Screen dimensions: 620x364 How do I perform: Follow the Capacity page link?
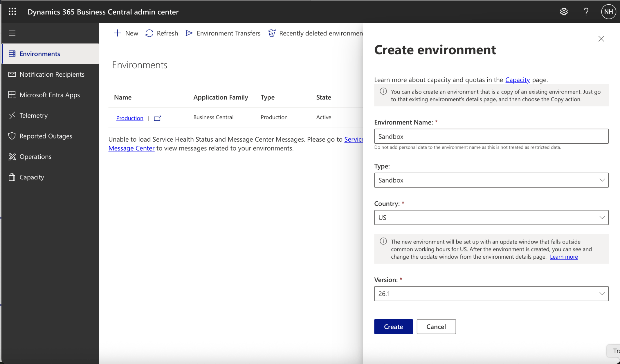[x=517, y=80]
